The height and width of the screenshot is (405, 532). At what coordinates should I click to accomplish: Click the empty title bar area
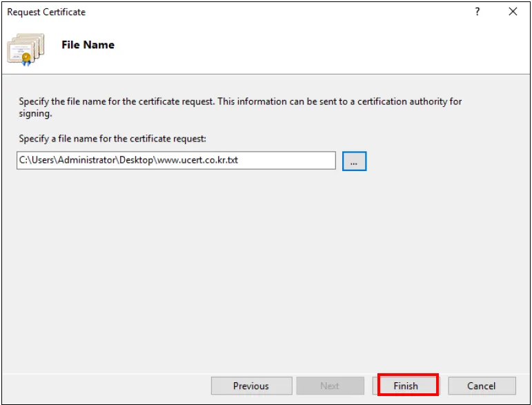point(276,12)
